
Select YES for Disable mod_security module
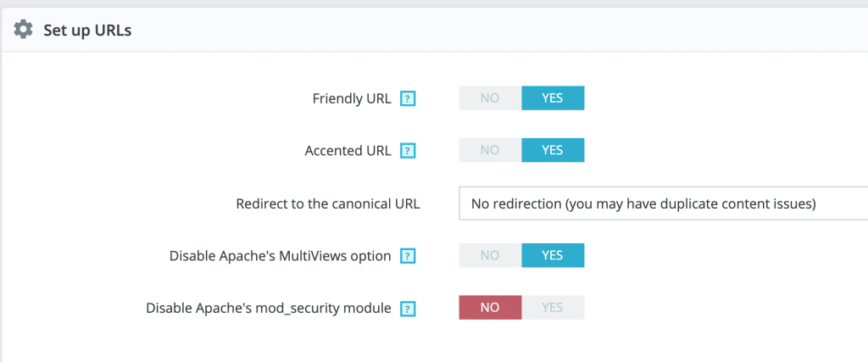552,308
